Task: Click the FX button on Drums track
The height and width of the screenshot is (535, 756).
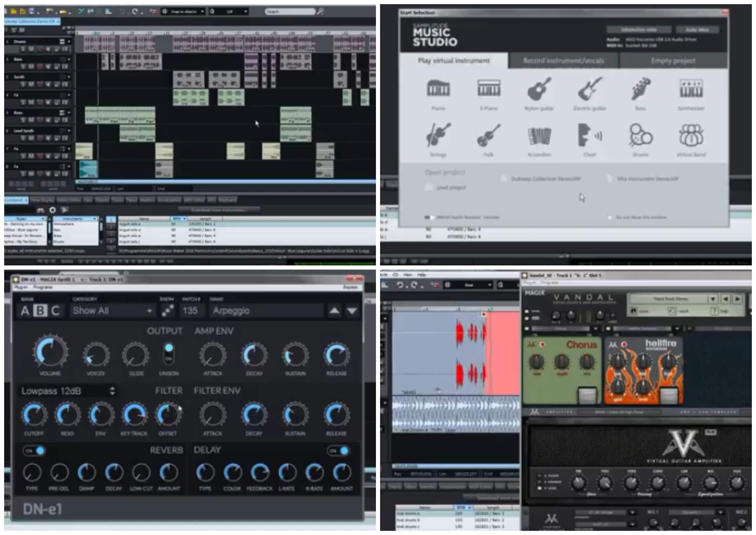Action: (x=65, y=49)
